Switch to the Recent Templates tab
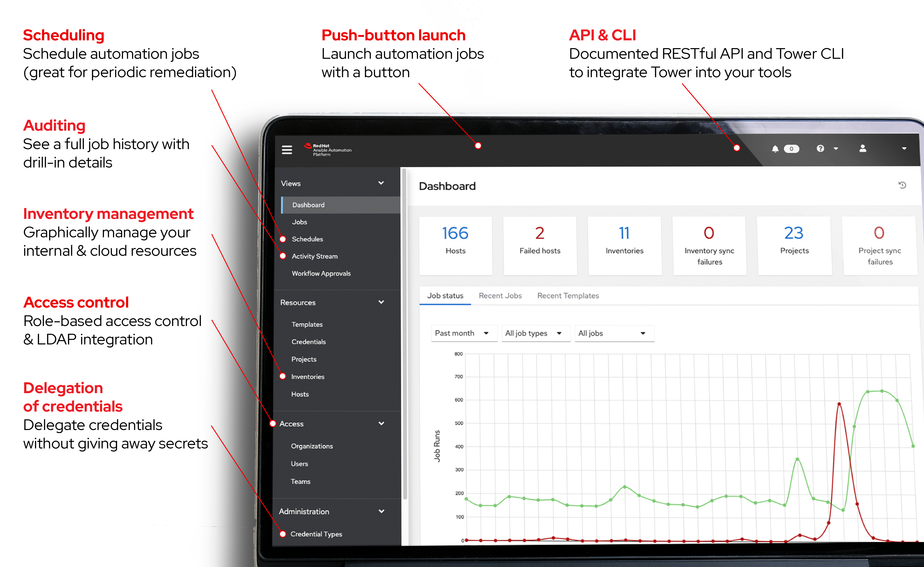 568,295
